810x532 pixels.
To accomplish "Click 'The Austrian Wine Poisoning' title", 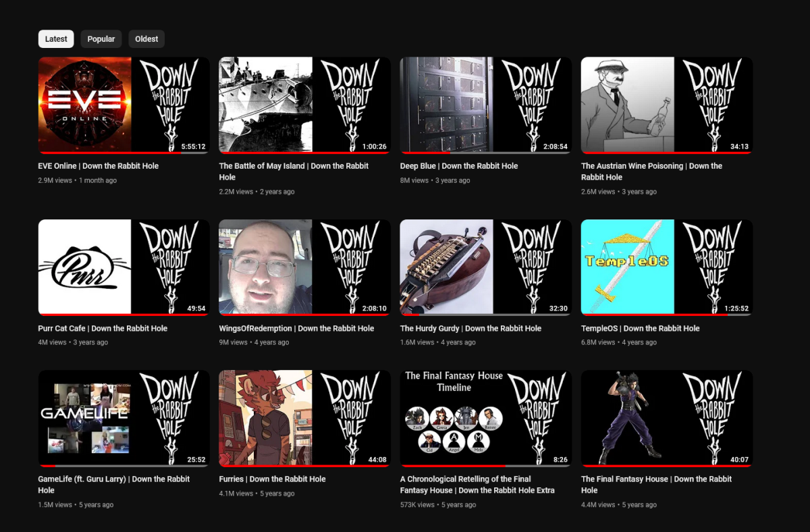I will (x=651, y=171).
